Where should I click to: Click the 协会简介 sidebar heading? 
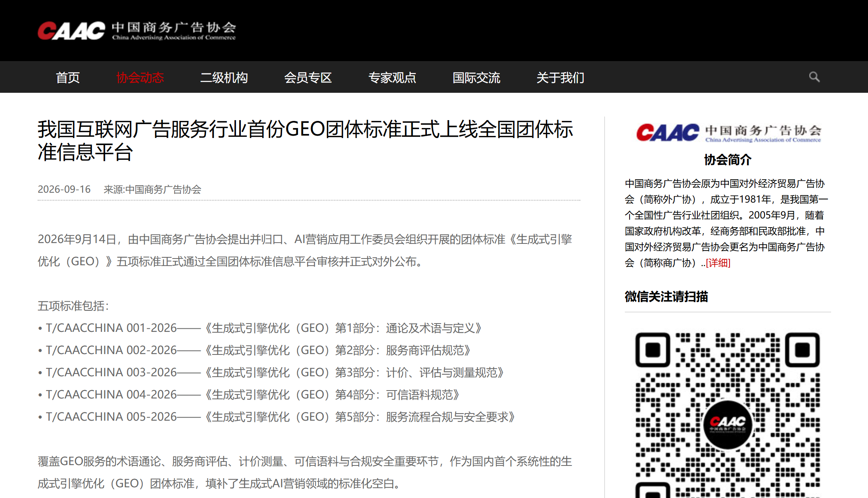coord(728,159)
